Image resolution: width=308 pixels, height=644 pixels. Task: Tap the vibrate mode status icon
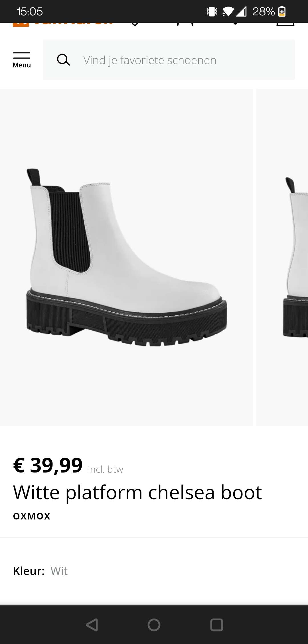pos(212,12)
